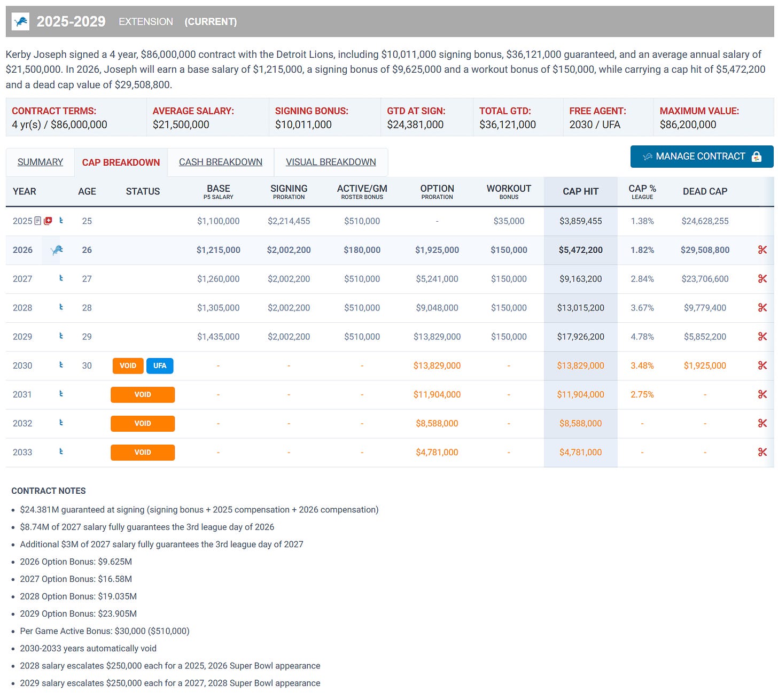Click the VOID badge in 2030 row

pyautogui.click(x=128, y=365)
